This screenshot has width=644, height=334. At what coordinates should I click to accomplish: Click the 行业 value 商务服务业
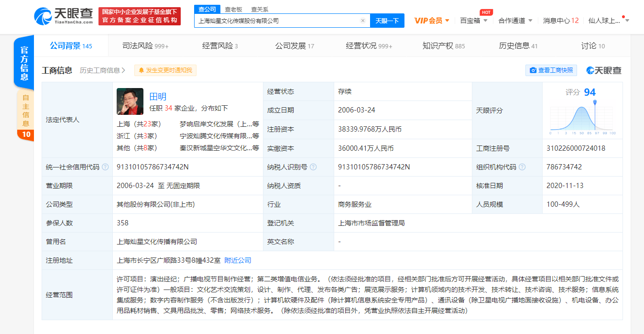[355, 204]
